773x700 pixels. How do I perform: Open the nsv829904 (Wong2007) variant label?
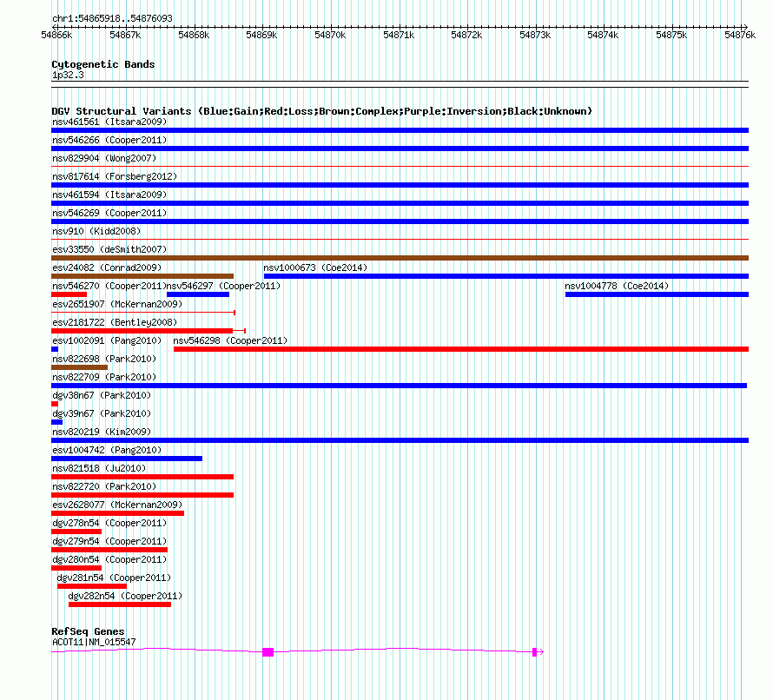tap(104, 158)
